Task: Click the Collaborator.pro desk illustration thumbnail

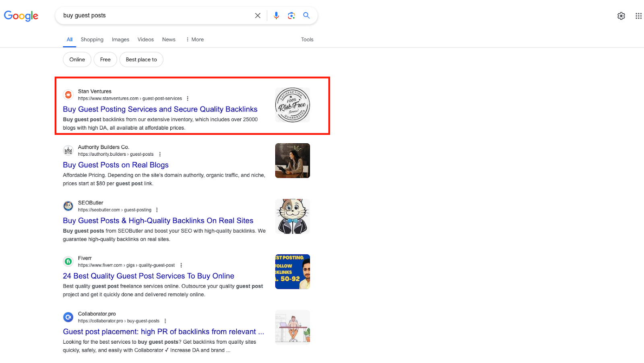Action: point(293,327)
